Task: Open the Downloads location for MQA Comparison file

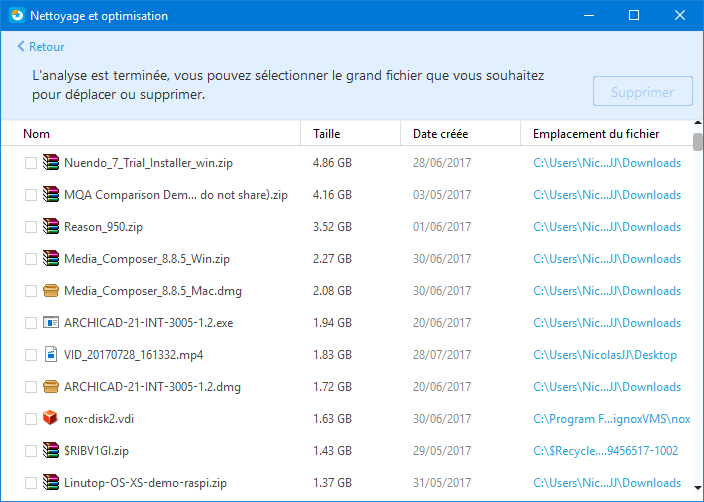Action: [607, 194]
